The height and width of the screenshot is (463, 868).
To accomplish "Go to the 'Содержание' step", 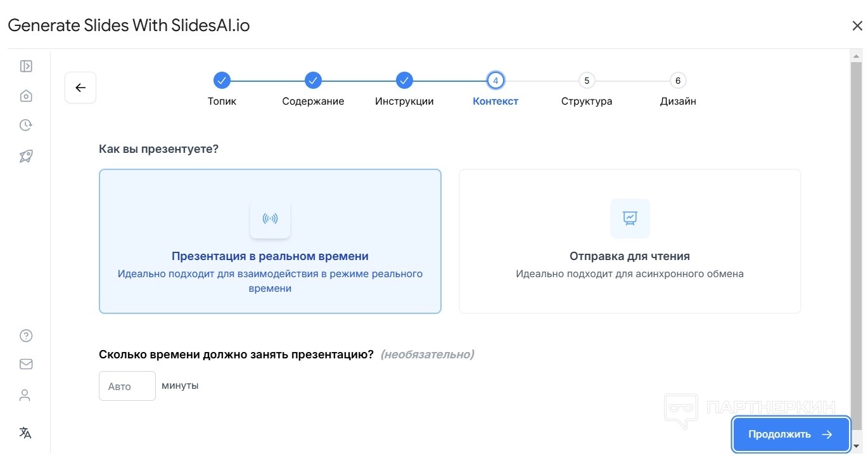I will 313,81.
